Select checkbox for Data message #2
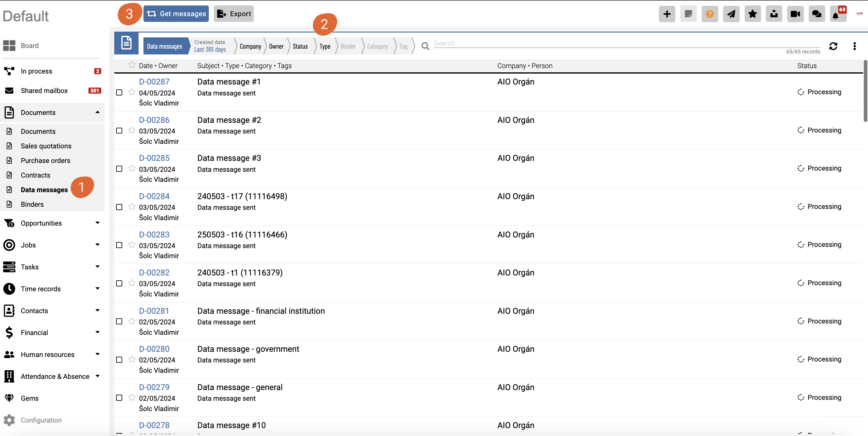The width and height of the screenshot is (868, 436). (119, 130)
